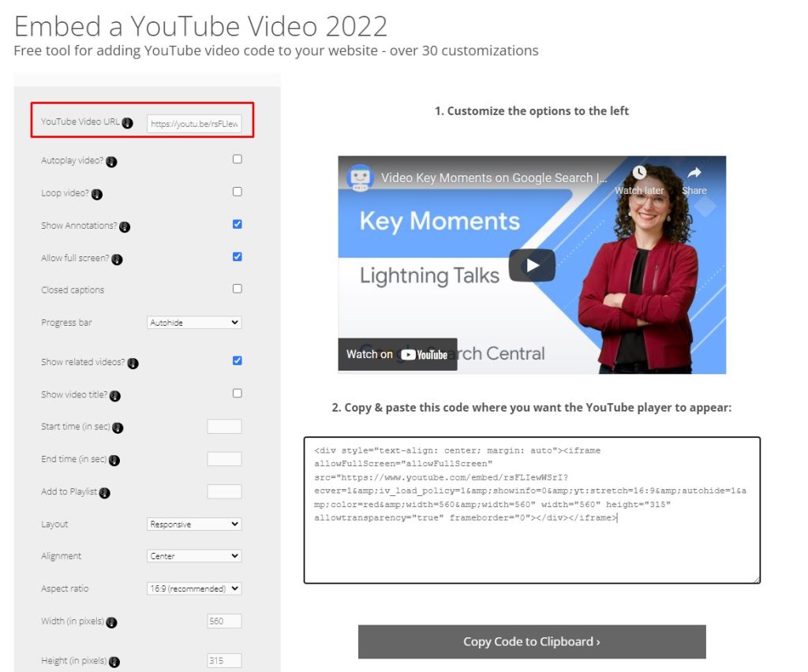
Task: Click the info icon beside Show video title?
Action: [x=115, y=395]
